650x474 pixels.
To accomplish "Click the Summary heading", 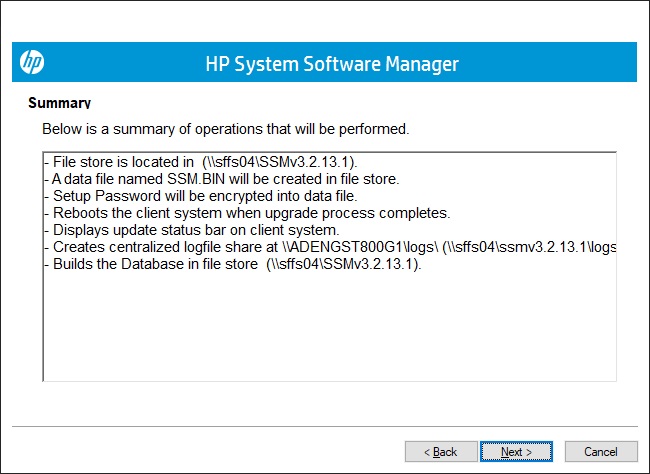I will (59, 103).
